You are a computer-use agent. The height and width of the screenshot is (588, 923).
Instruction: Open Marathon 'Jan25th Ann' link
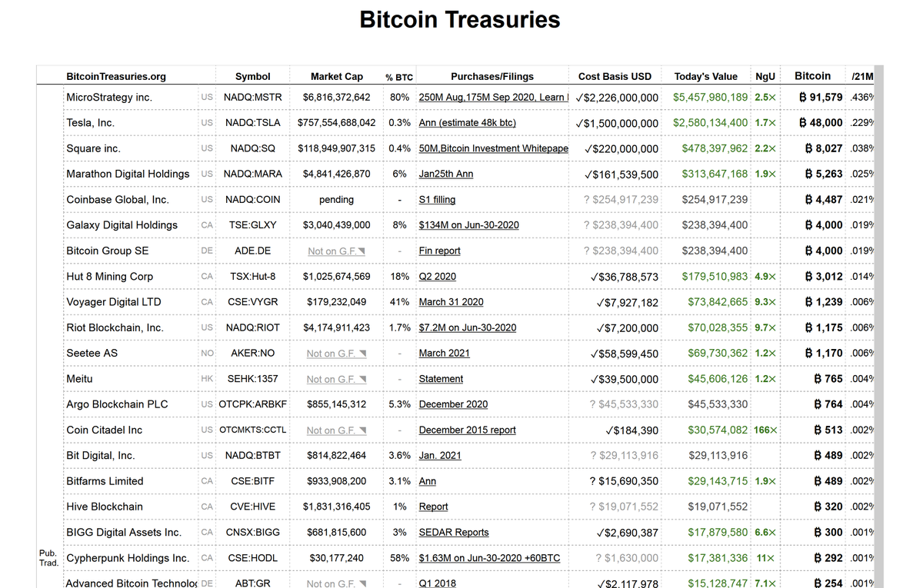point(446,174)
